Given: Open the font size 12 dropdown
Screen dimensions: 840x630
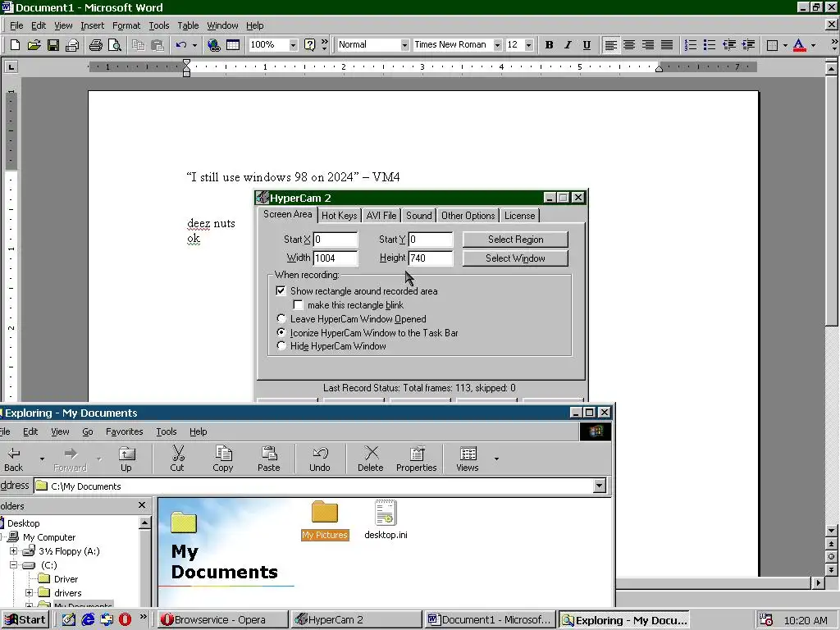Looking at the screenshot, I should (529, 45).
